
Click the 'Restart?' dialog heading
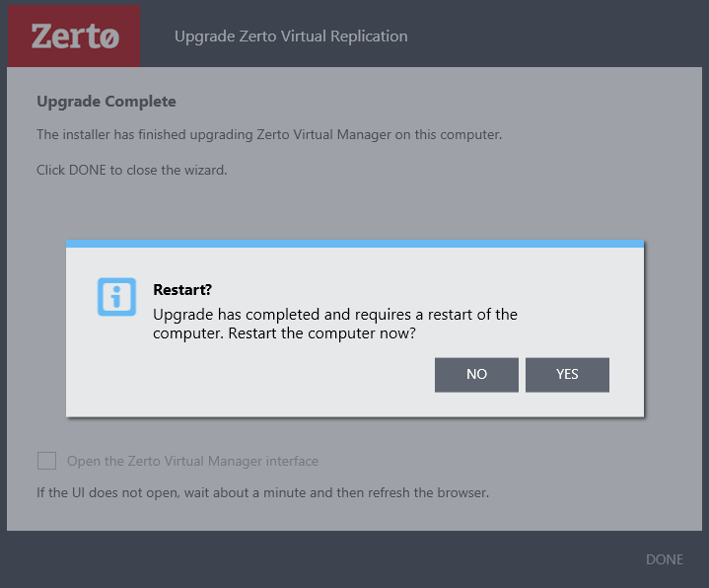(x=182, y=289)
